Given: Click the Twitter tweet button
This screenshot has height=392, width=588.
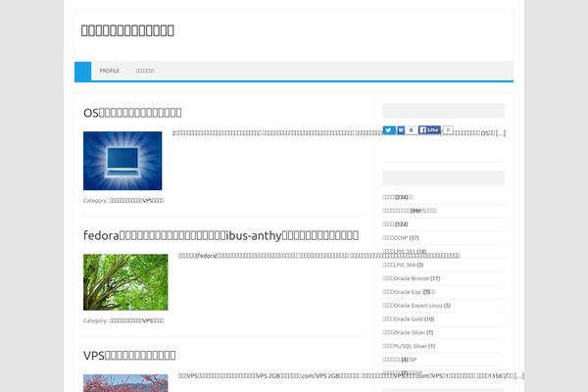Looking at the screenshot, I should 389,130.
